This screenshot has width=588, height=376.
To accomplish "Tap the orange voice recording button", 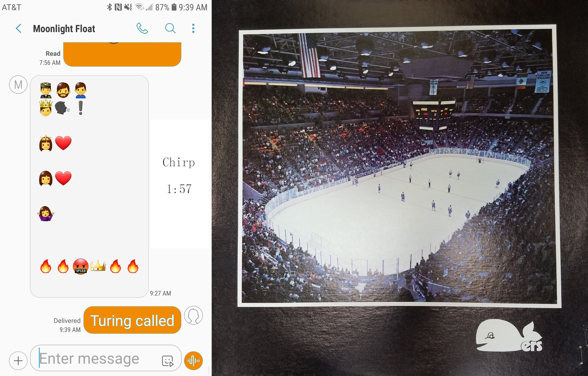I will tap(193, 361).
